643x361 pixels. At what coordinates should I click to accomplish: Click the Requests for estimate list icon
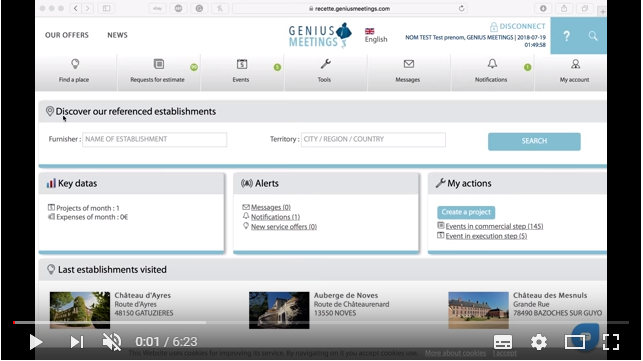tap(159, 64)
